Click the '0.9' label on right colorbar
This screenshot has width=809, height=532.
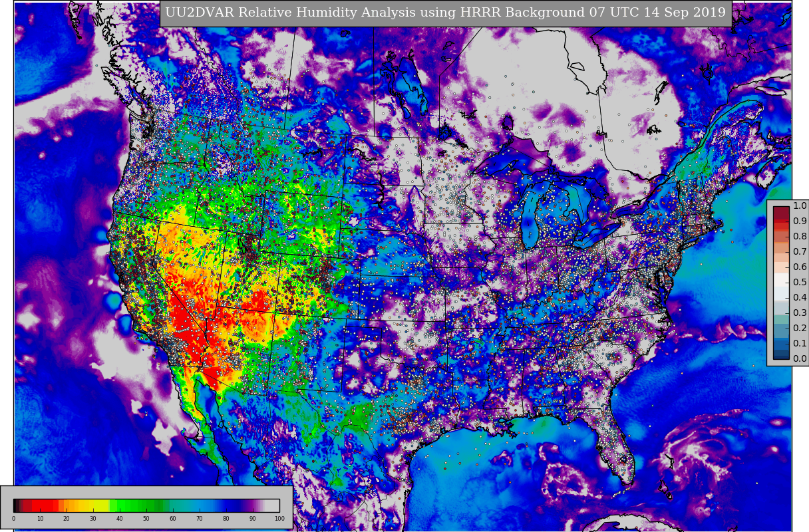pos(800,221)
